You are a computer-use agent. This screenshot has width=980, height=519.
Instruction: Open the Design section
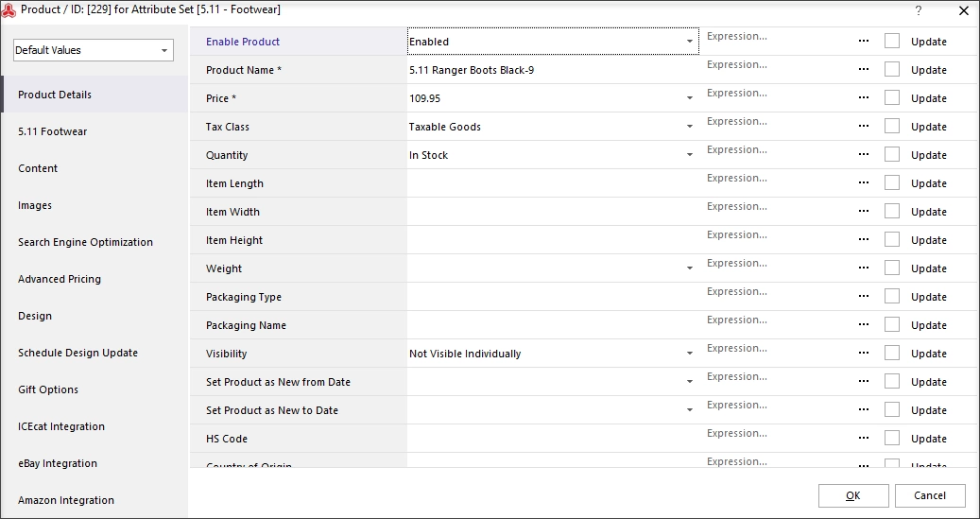95,316
